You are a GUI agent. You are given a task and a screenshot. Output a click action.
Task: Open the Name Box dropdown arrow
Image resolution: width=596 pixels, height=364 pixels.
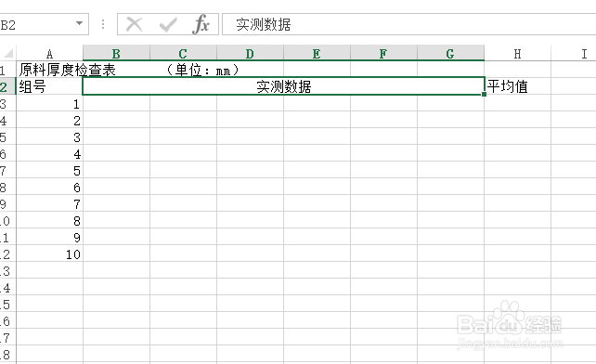coord(79,23)
